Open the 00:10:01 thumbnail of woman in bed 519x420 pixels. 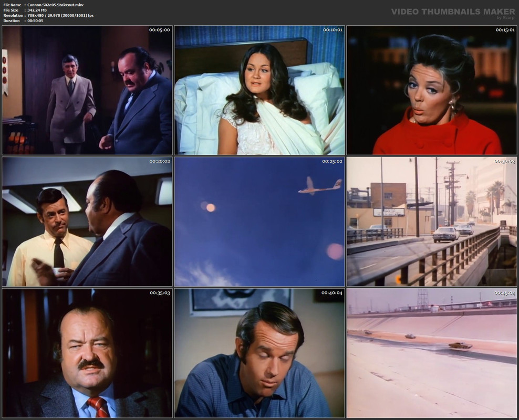[259, 90]
